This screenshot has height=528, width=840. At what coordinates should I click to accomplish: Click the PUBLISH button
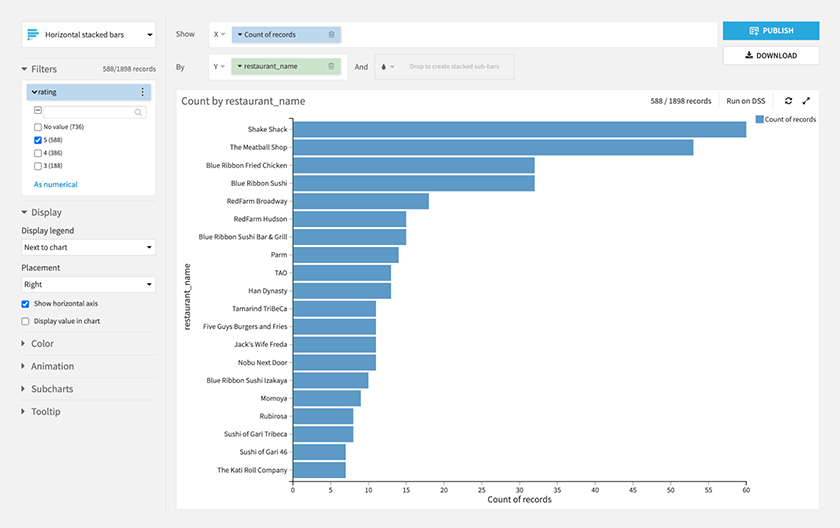(771, 31)
